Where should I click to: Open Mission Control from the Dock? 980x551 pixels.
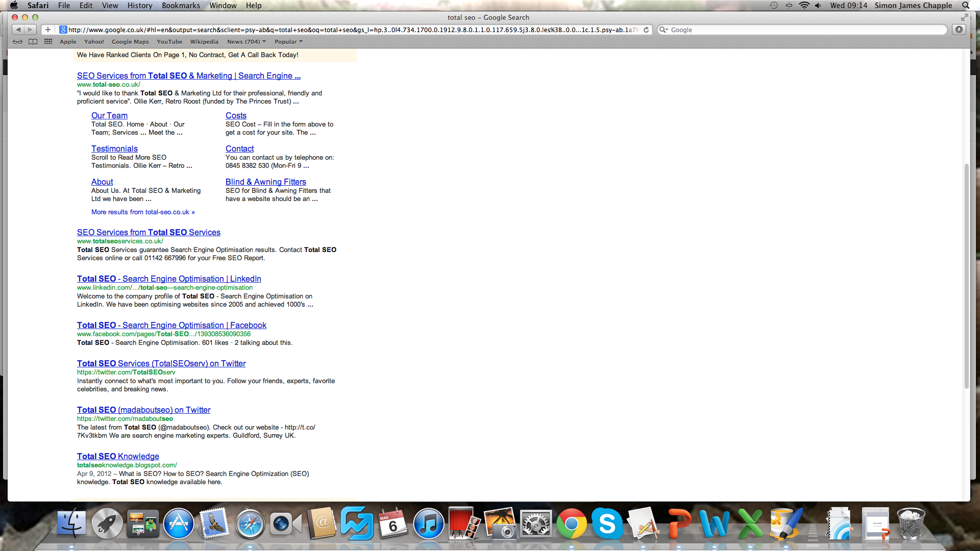pyautogui.click(x=143, y=523)
